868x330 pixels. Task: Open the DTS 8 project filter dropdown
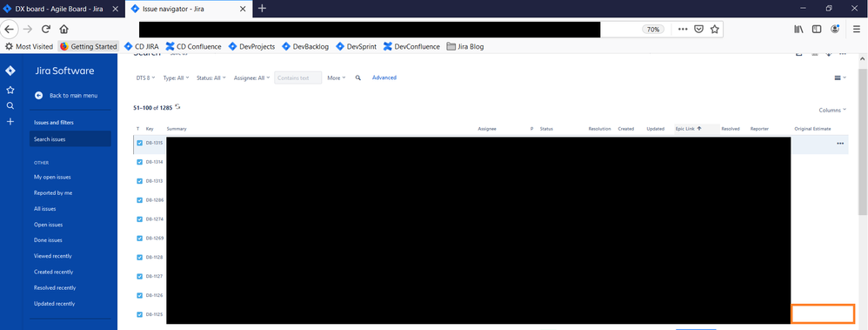tap(145, 77)
